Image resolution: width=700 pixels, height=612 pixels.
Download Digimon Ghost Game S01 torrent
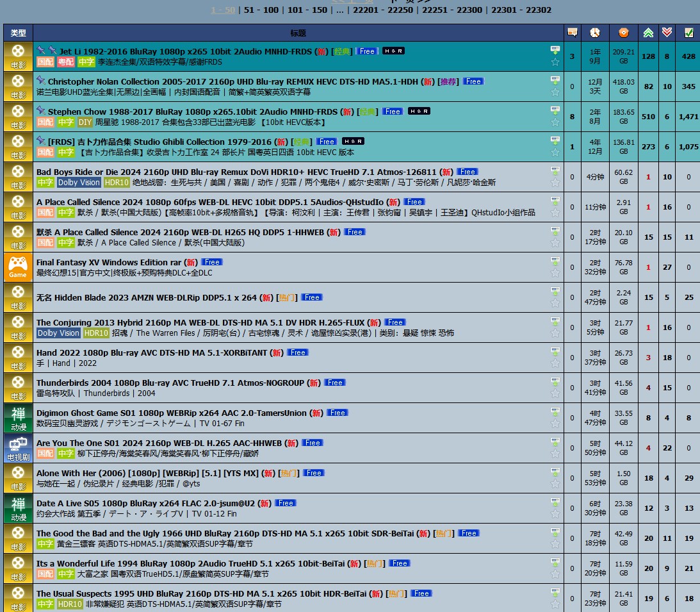[555, 411]
